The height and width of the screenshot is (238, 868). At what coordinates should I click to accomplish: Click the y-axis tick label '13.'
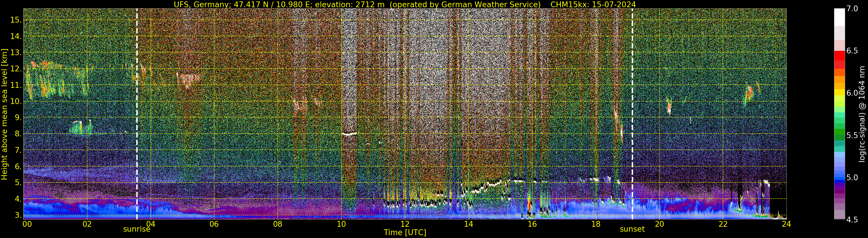click(x=16, y=53)
